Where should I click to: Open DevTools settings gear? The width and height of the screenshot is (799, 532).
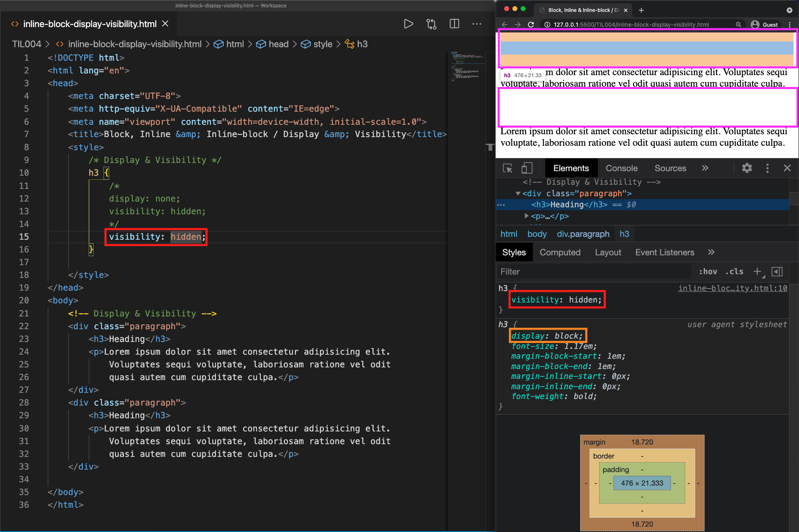pos(747,168)
